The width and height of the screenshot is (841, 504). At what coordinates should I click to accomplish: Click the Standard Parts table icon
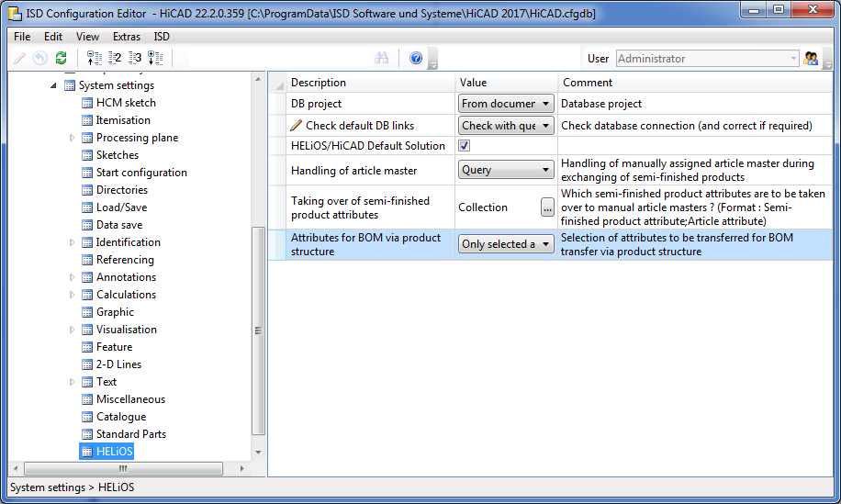[x=87, y=434]
